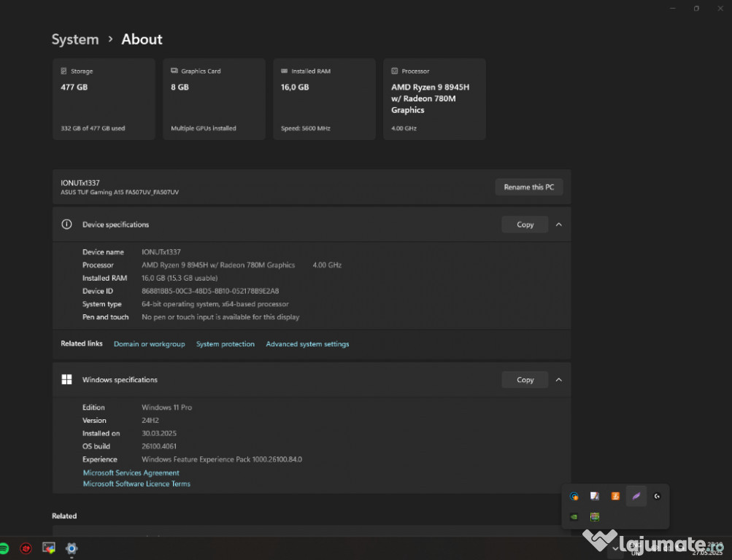Click the Rename this PC button

[529, 187]
